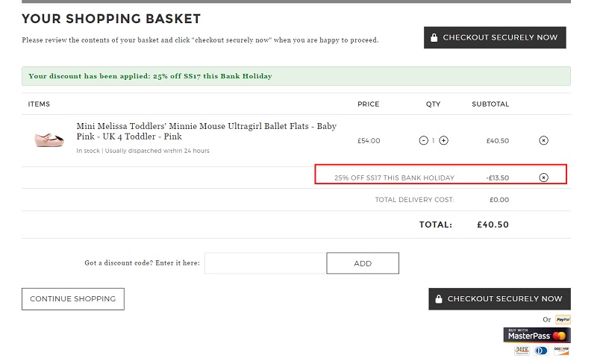Click the discount code input field
Image resolution: width=597 pixels, height=364 pixels.
266,263
